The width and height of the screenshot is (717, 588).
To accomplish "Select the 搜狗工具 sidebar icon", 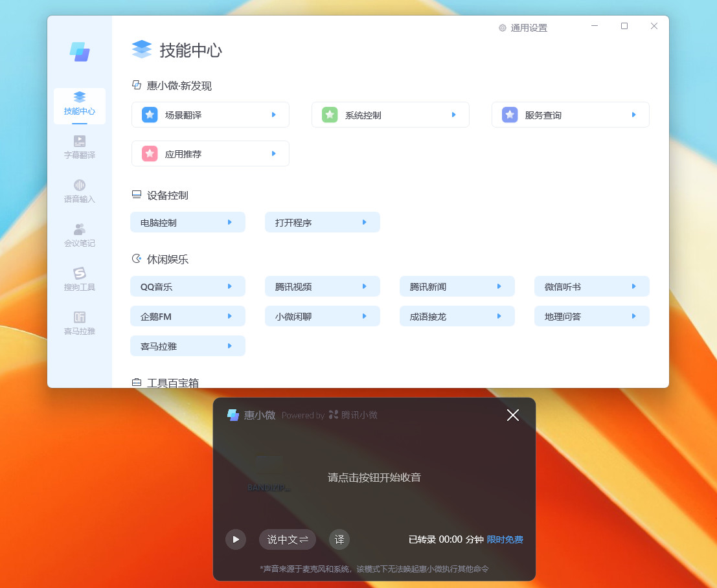I will 79,278.
